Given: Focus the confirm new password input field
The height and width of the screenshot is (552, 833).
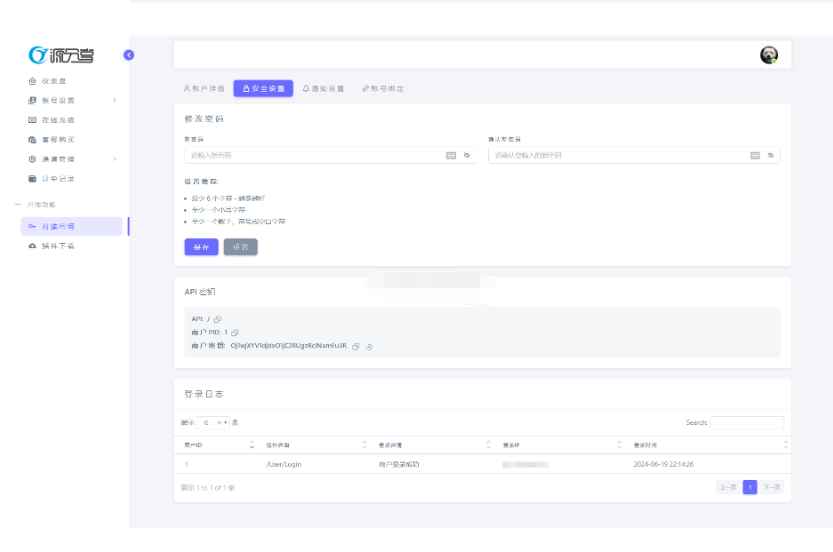Looking at the screenshot, I should pyautogui.click(x=634, y=155).
